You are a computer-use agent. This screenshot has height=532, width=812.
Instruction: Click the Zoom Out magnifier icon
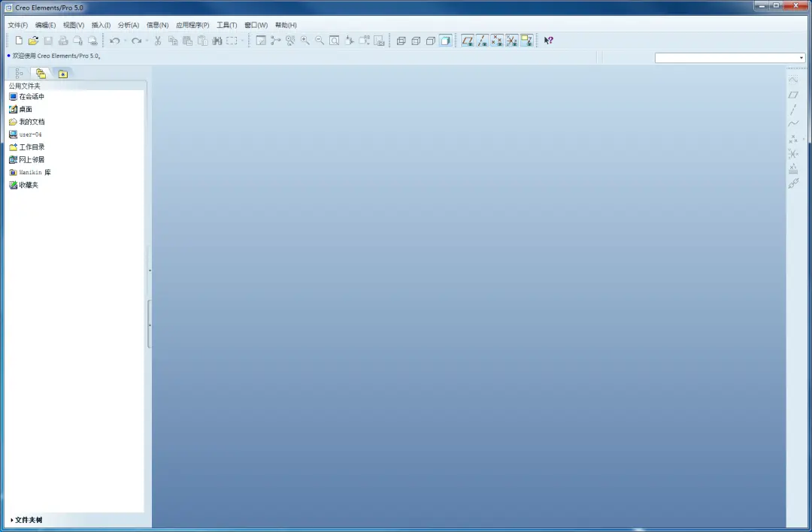click(x=320, y=41)
